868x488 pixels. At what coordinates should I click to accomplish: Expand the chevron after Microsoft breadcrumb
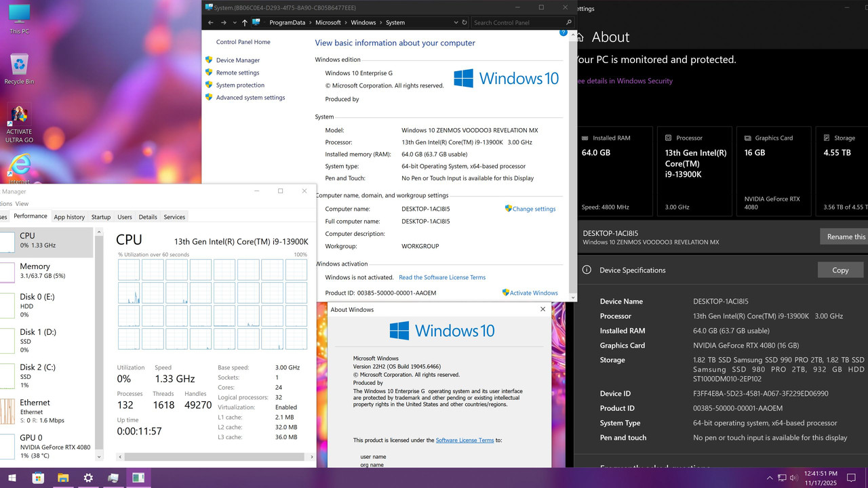coord(346,22)
